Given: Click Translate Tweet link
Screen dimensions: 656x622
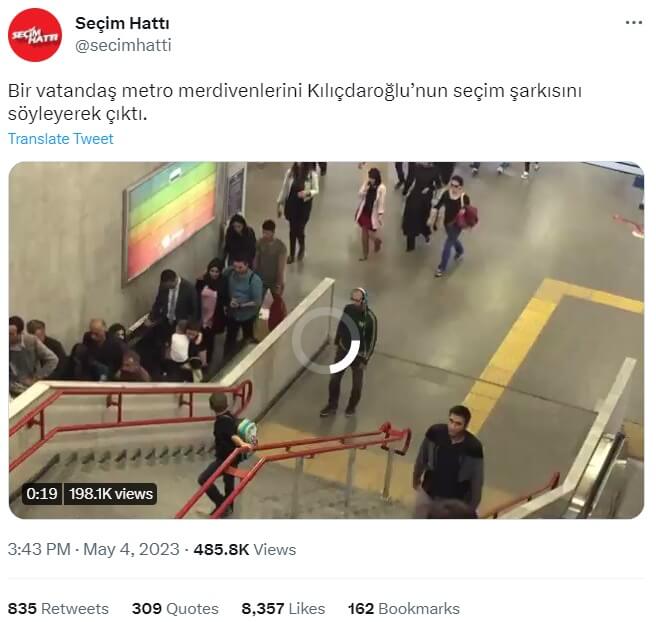Looking at the screenshot, I should (x=61, y=139).
